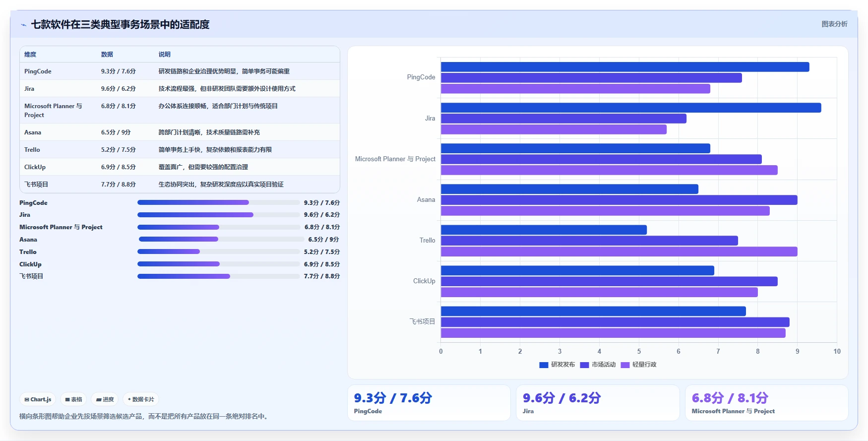Click the Asana label on the chart axis
This screenshot has width=868, height=441.
426,200
